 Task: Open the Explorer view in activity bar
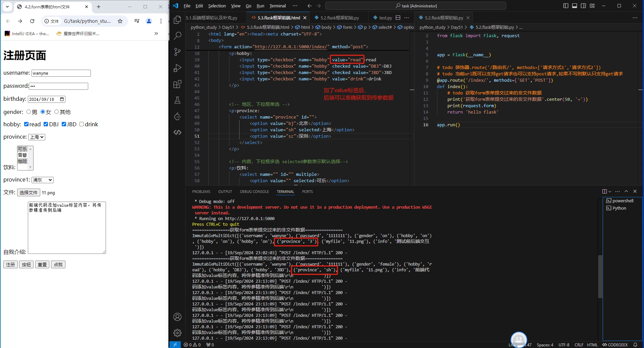click(x=177, y=20)
